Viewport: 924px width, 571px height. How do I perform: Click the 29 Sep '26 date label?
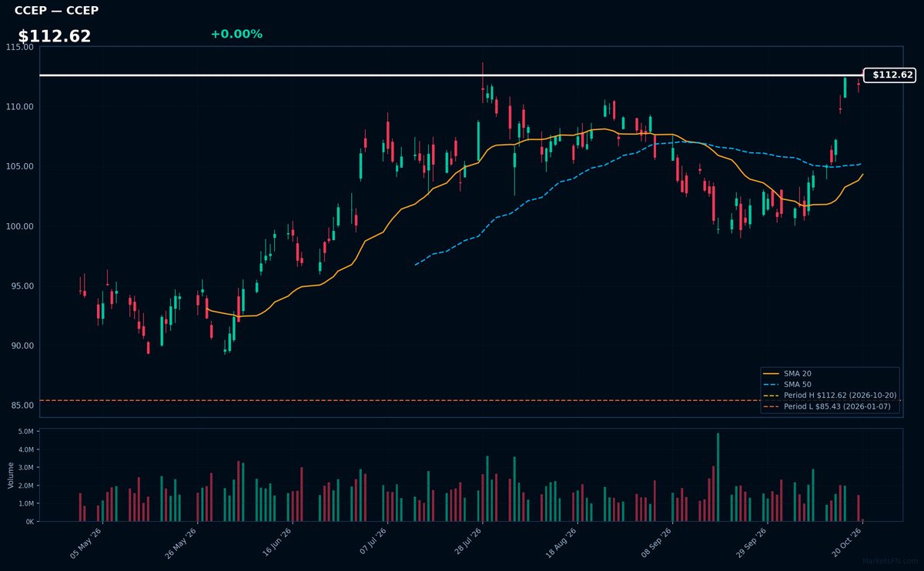(752, 543)
